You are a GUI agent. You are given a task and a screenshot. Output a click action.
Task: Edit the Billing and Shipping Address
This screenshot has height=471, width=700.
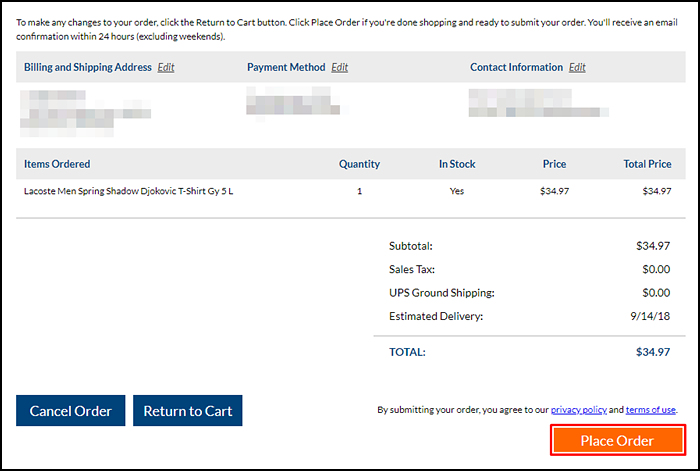[166, 67]
